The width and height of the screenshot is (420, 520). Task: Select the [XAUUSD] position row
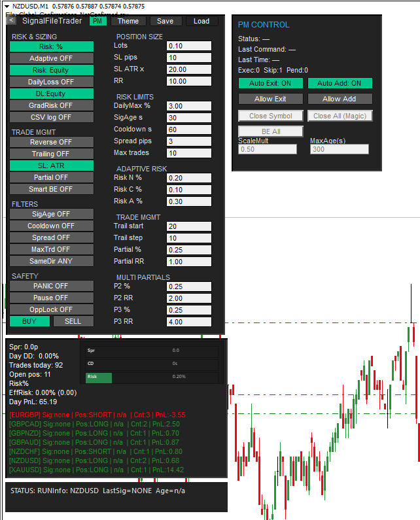(97, 470)
